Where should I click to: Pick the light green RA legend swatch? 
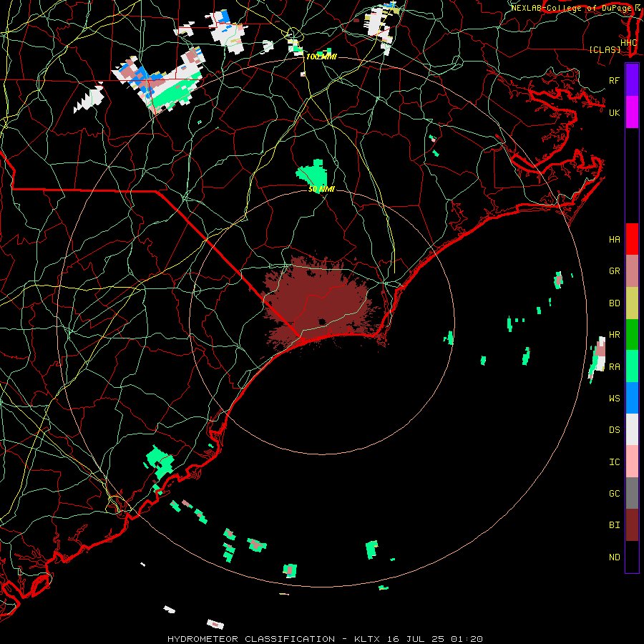tap(632, 366)
